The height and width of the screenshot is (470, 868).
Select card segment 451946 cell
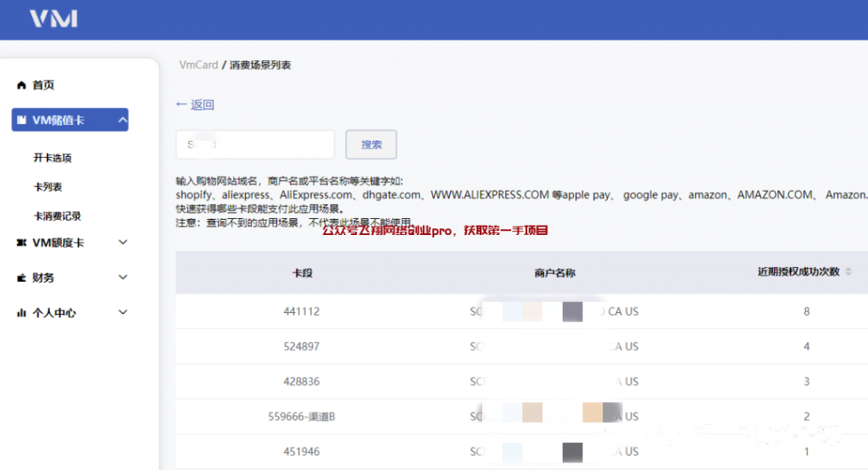pyautogui.click(x=302, y=451)
